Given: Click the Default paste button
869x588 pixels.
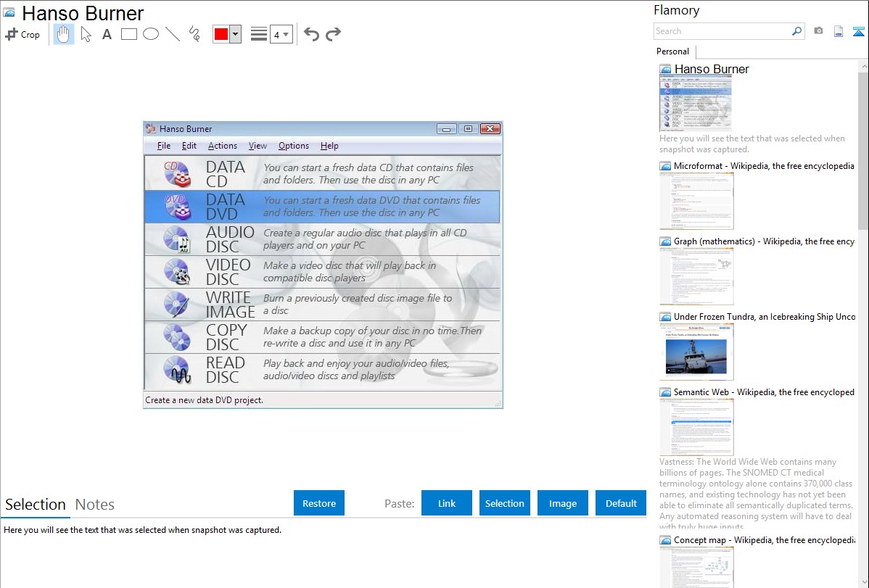Looking at the screenshot, I should [x=621, y=503].
